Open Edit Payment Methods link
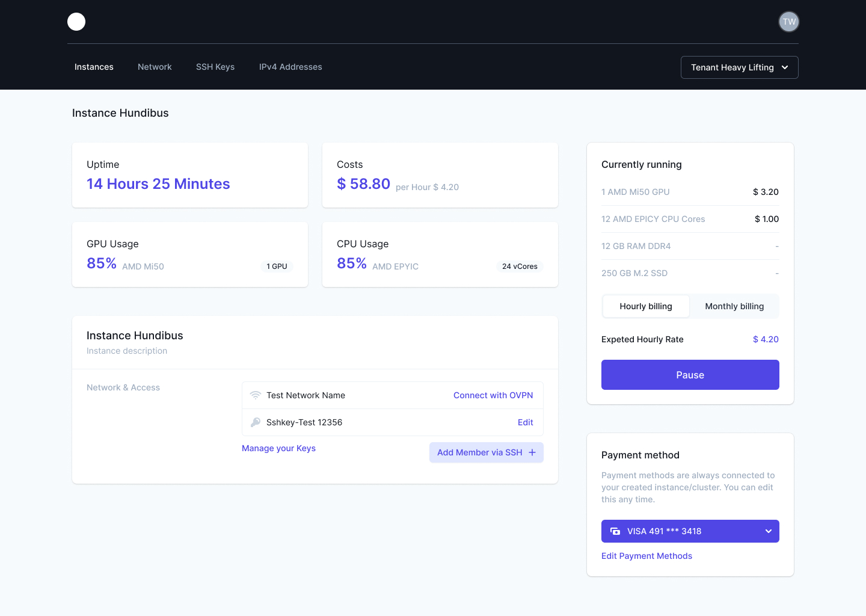This screenshot has height=616, width=866. click(646, 556)
